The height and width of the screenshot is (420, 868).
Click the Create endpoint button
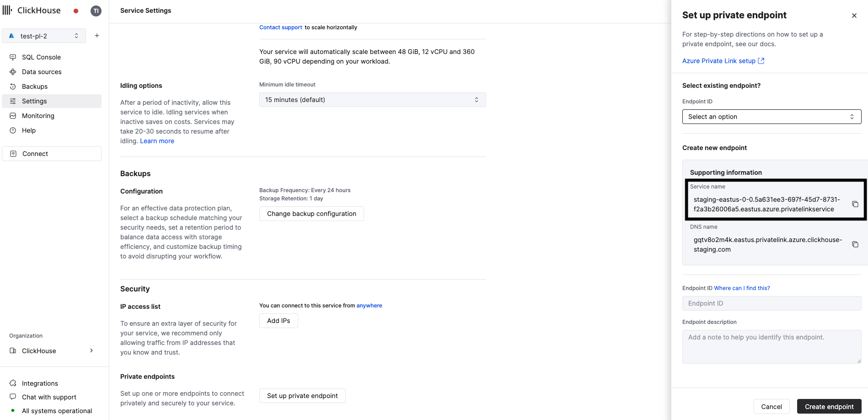829,406
